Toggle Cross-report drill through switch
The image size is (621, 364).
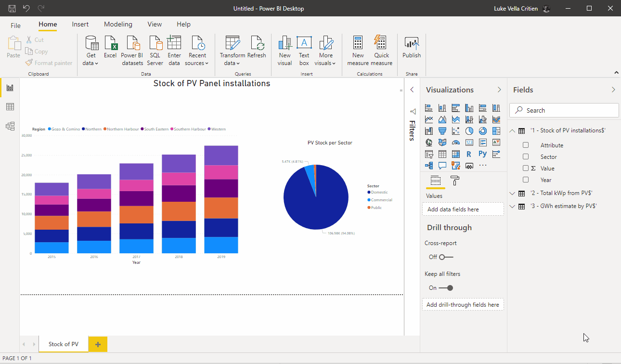[x=446, y=257]
